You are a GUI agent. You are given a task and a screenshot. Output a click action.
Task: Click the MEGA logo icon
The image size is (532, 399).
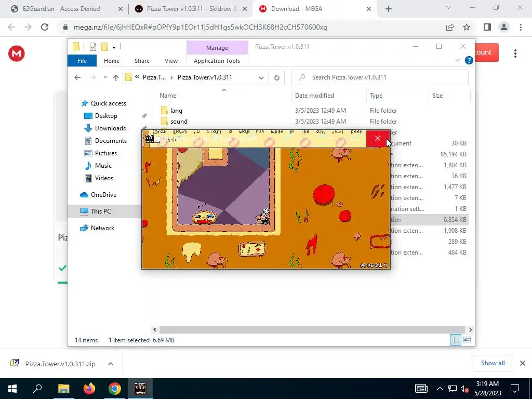tap(16, 54)
